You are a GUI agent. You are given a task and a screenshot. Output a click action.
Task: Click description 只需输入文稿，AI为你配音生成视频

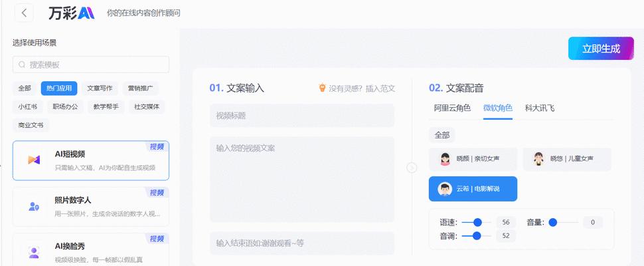click(105, 168)
